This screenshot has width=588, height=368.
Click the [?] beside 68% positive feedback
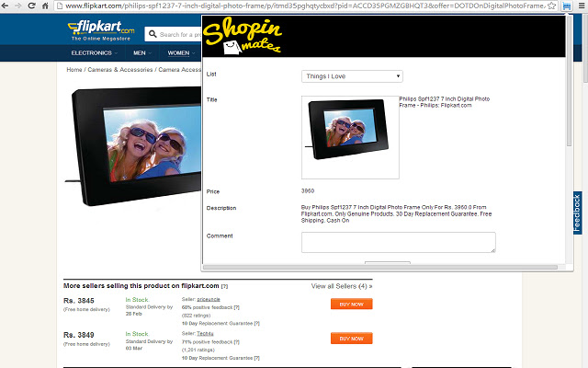point(237,307)
